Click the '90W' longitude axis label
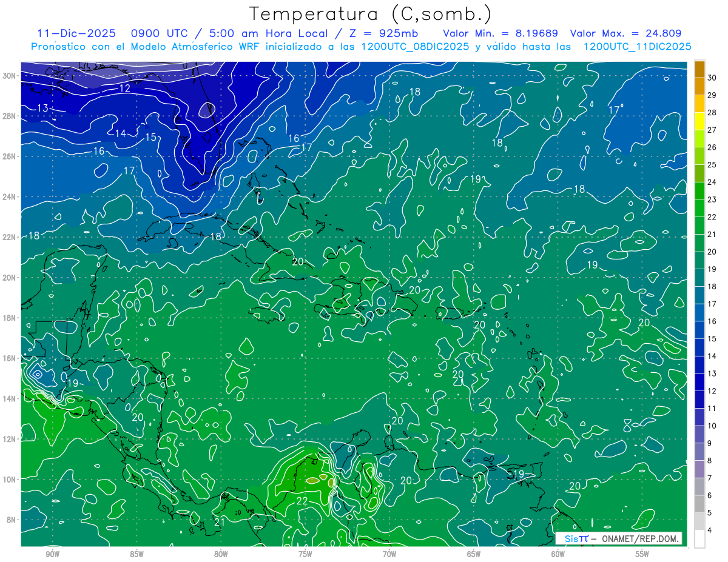 click(52, 554)
